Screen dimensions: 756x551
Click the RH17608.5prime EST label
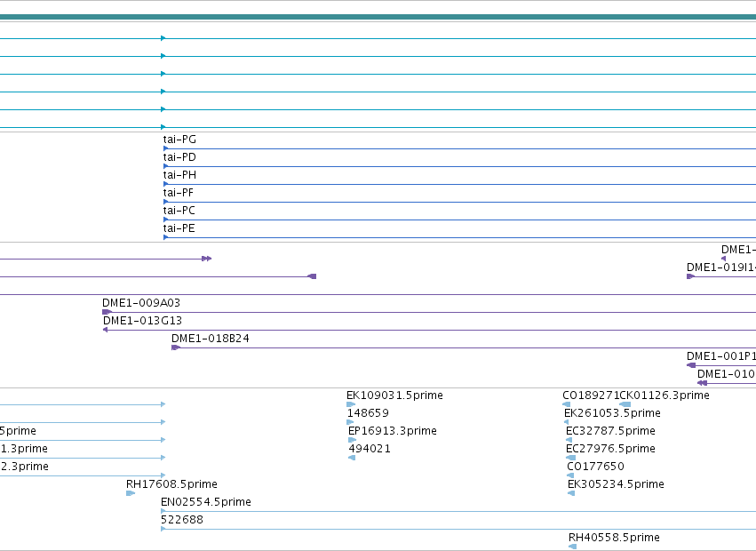tap(171, 484)
